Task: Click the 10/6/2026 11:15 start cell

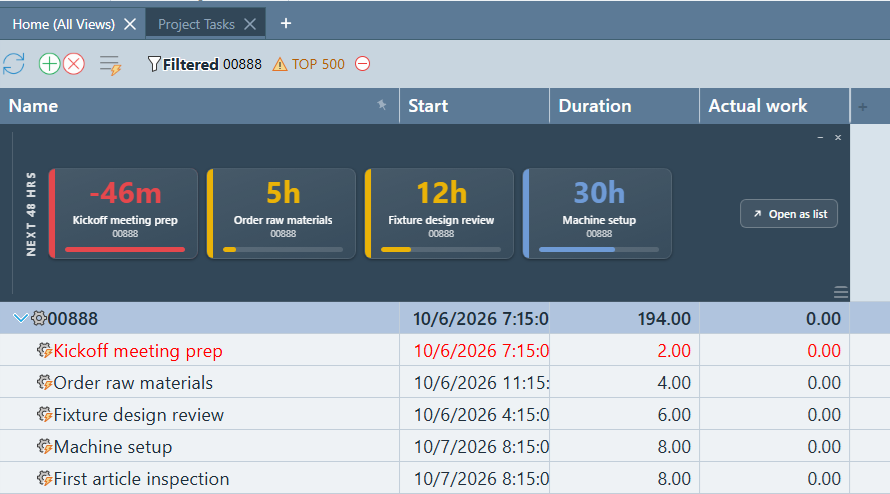Action: (475, 382)
